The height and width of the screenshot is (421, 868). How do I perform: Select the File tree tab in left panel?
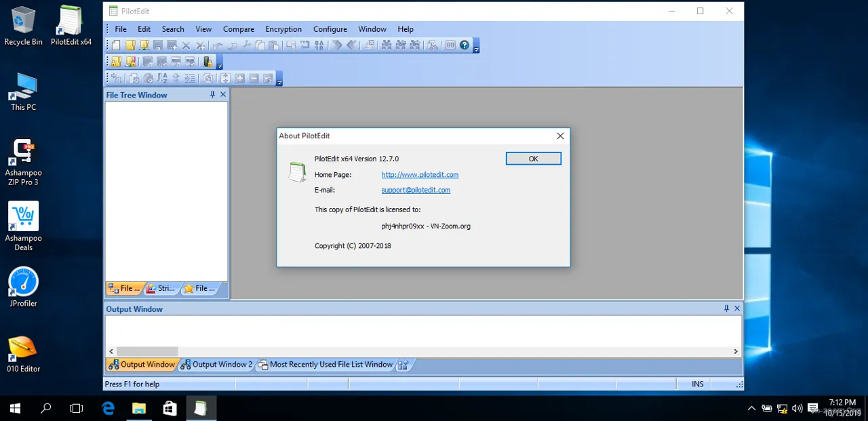click(124, 288)
